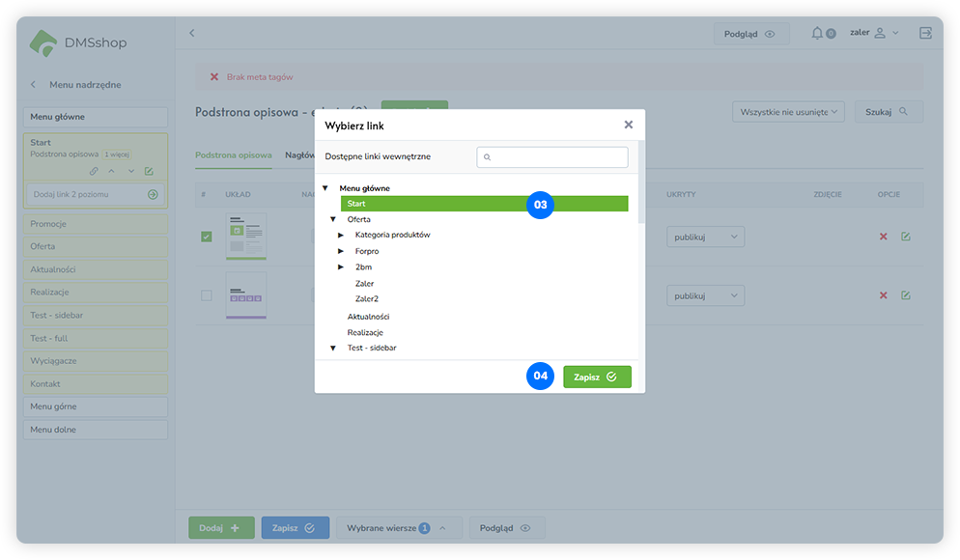This screenshot has width=960, height=560.
Task: Click the edit icon in Start menu card
Action: (149, 171)
